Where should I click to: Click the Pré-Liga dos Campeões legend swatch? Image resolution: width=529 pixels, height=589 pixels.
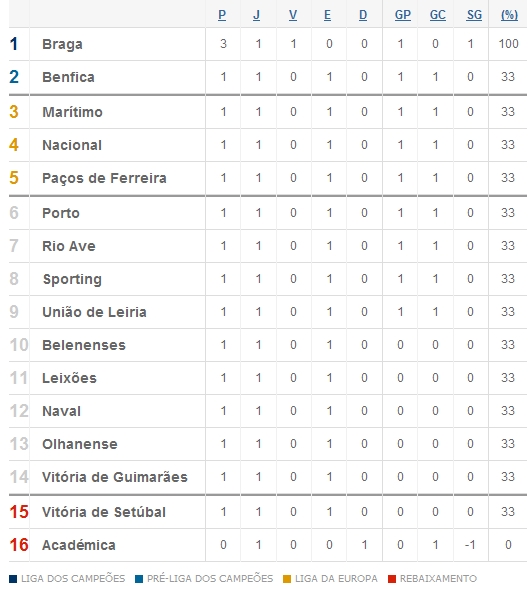[x=139, y=579]
